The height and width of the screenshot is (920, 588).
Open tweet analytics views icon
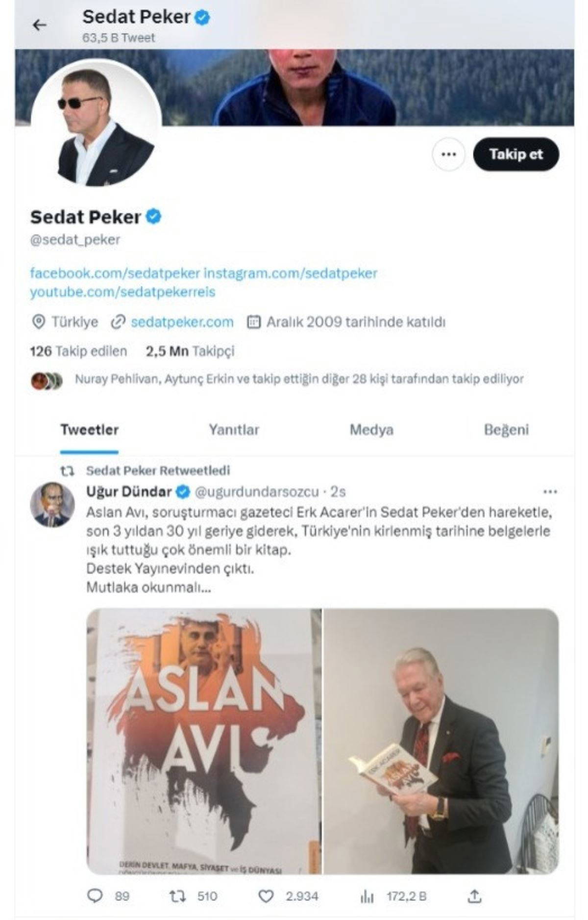pos(367,897)
